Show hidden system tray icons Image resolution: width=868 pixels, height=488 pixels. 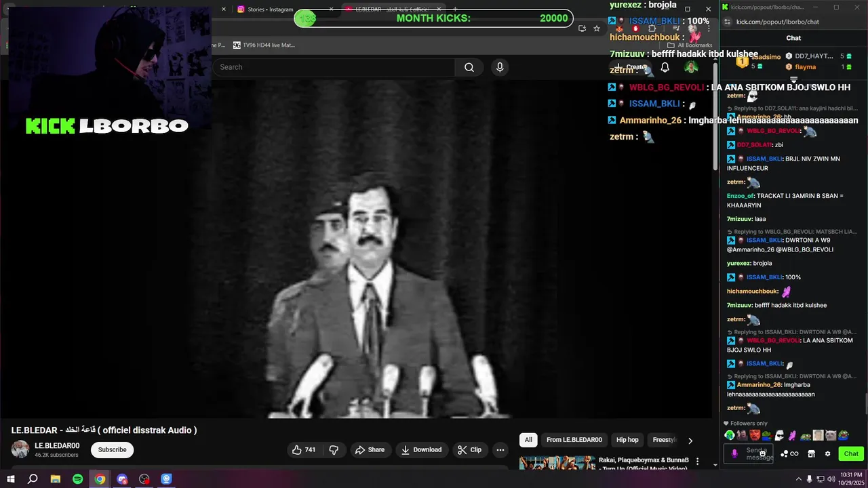click(x=797, y=479)
